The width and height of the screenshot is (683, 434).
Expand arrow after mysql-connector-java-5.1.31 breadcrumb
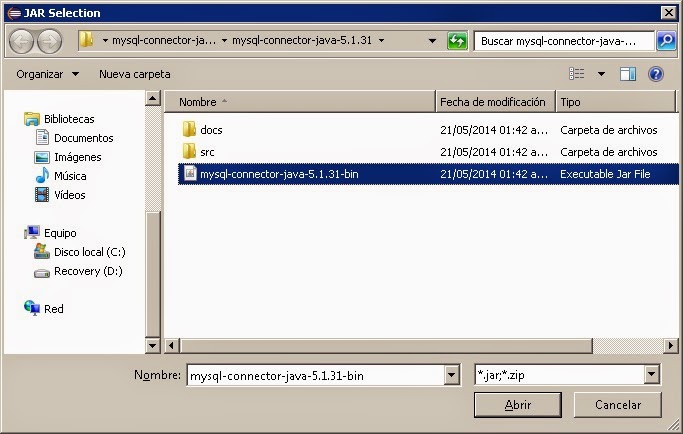pos(381,41)
